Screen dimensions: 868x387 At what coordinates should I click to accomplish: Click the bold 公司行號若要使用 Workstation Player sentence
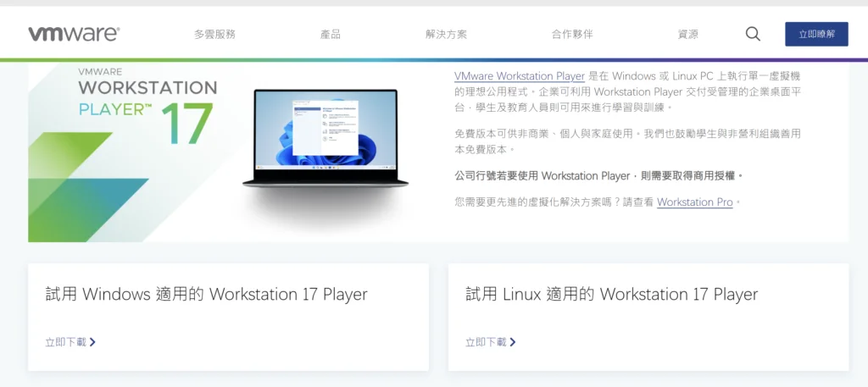[598, 176]
